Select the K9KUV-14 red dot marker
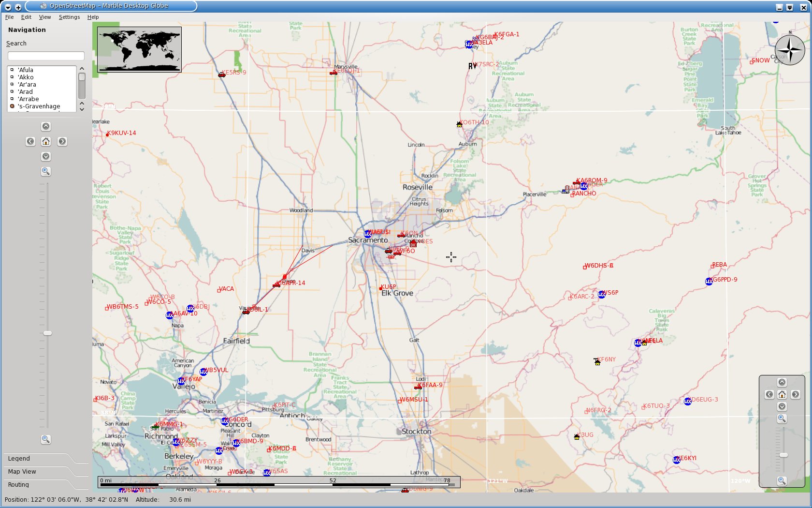Image resolution: width=812 pixels, height=508 pixels. tap(107, 134)
